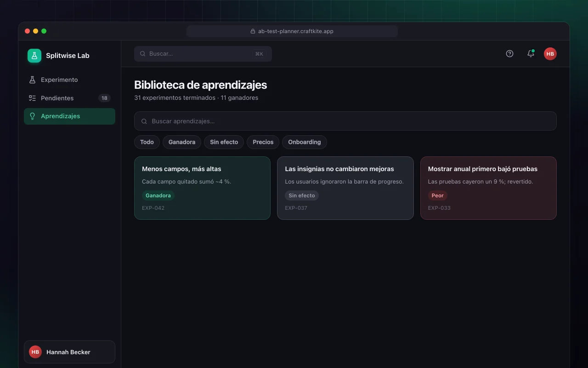Click the "Biblioteca de aprendizajes" heading
588x368 pixels.
click(200, 85)
